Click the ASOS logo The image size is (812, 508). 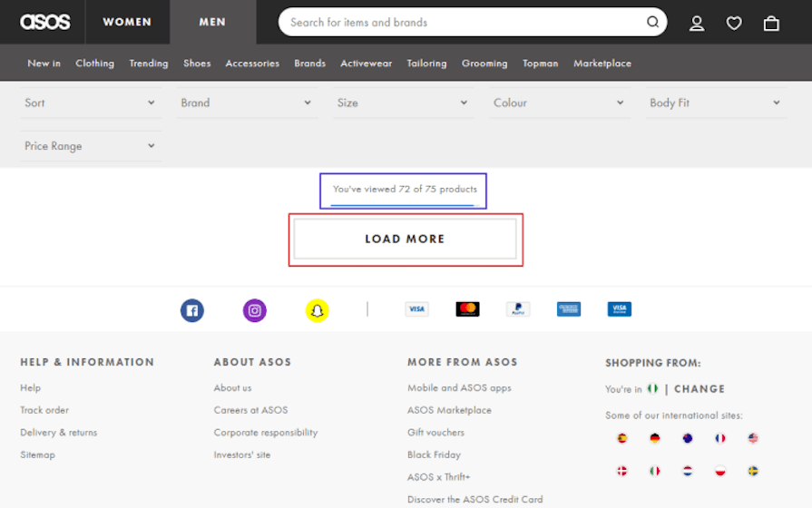tap(45, 22)
